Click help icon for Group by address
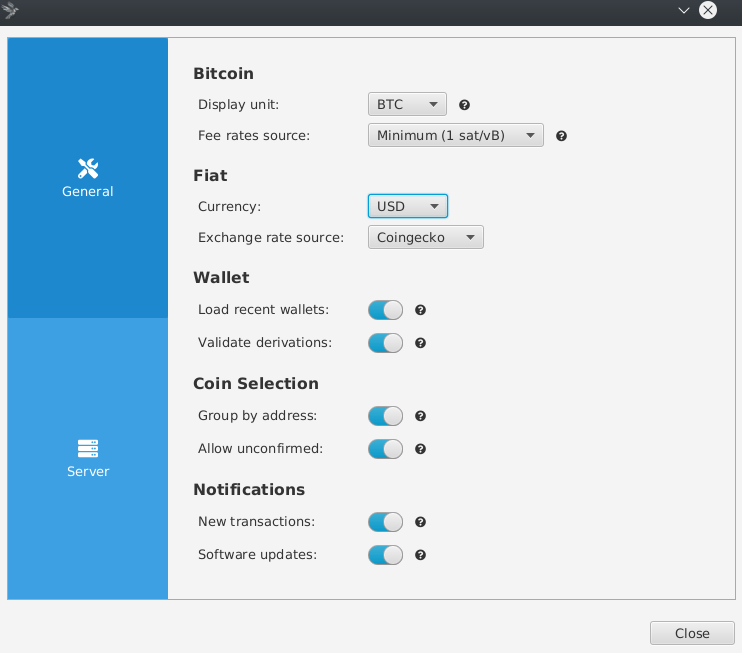Image resolution: width=742 pixels, height=653 pixels. coord(421,416)
